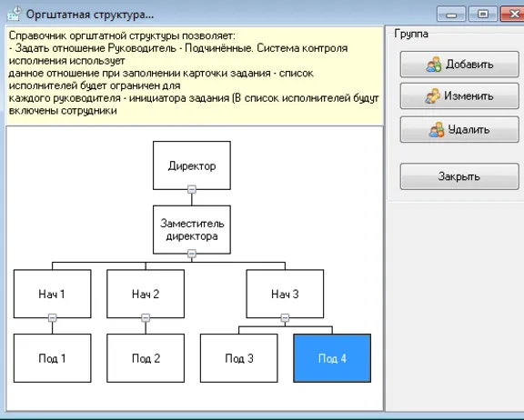Click the delete-user icon on Удалить

(437, 129)
